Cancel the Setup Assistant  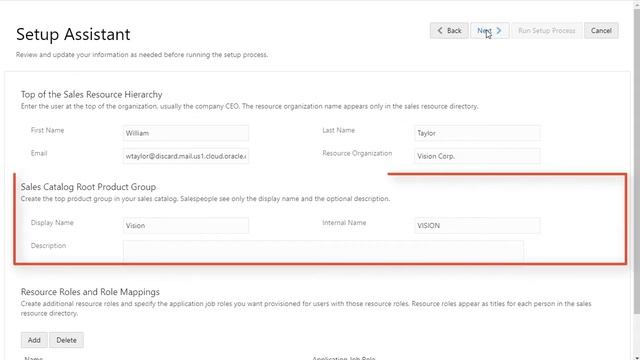(601, 31)
